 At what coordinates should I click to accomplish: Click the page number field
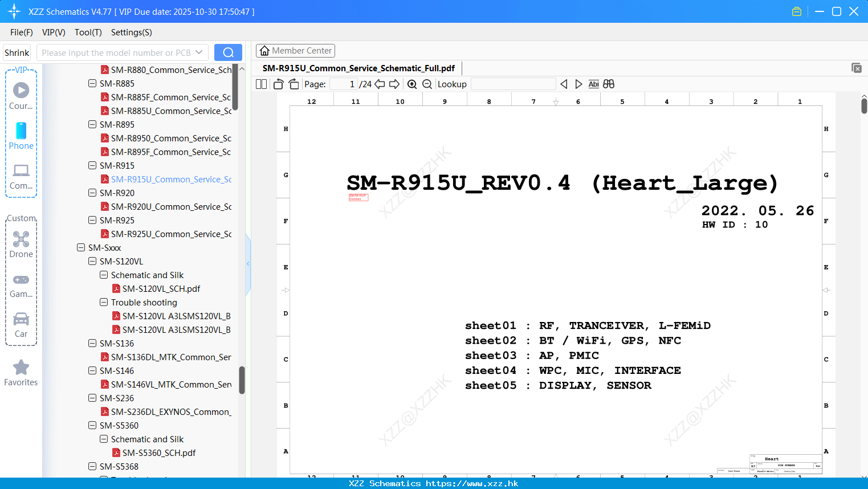click(344, 84)
